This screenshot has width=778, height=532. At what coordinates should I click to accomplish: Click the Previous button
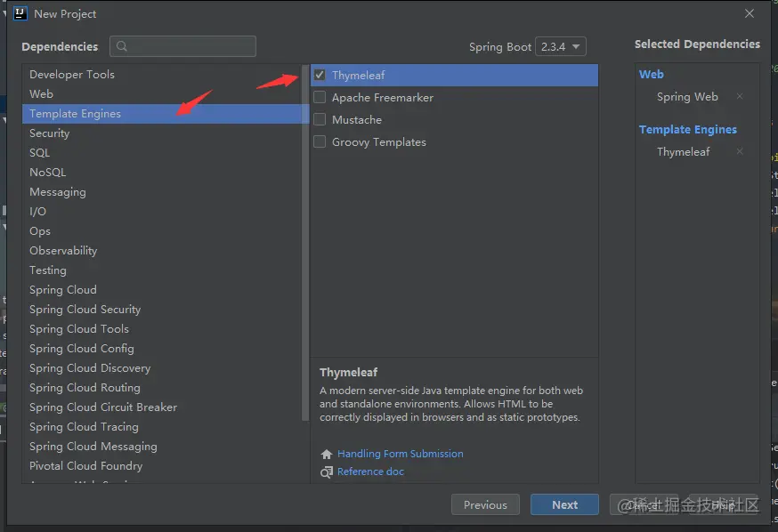tap(485, 504)
